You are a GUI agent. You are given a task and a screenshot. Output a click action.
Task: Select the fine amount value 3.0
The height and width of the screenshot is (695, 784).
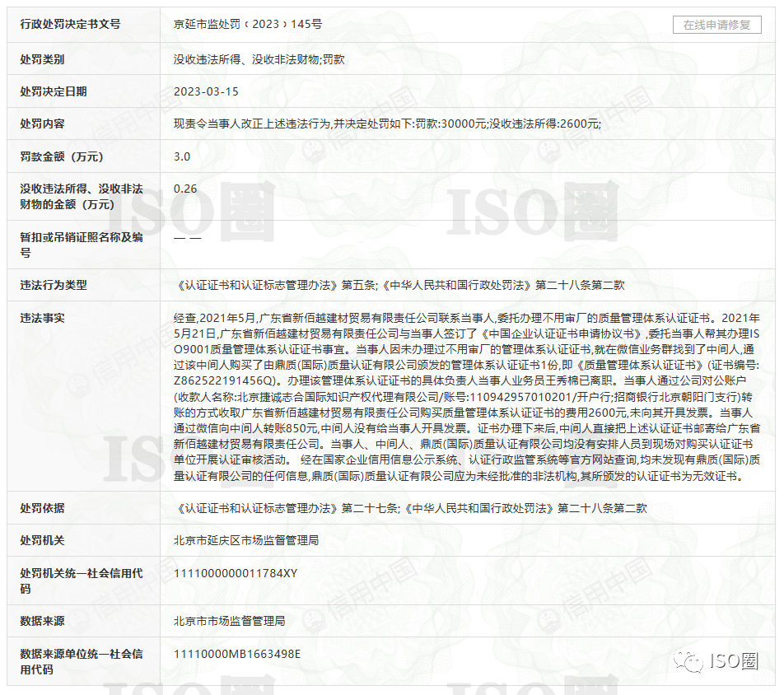182,156
